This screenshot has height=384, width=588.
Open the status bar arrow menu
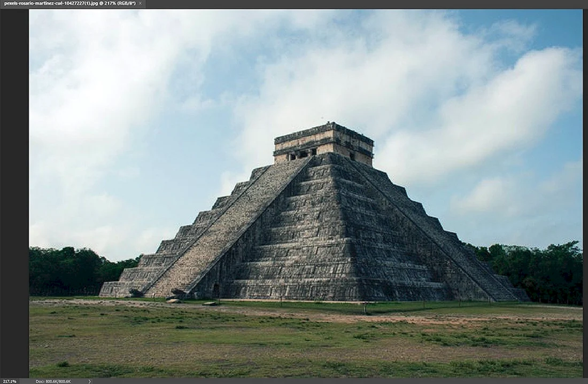point(89,381)
